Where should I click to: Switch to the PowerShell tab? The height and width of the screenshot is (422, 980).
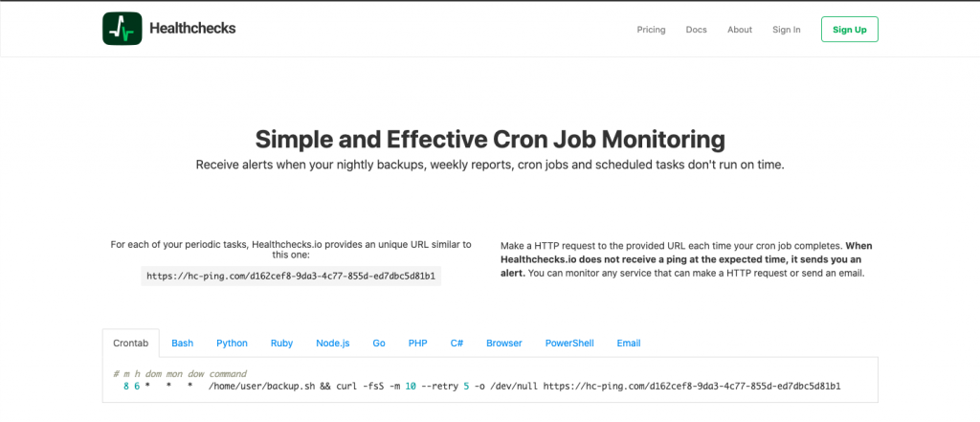click(x=569, y=344)
